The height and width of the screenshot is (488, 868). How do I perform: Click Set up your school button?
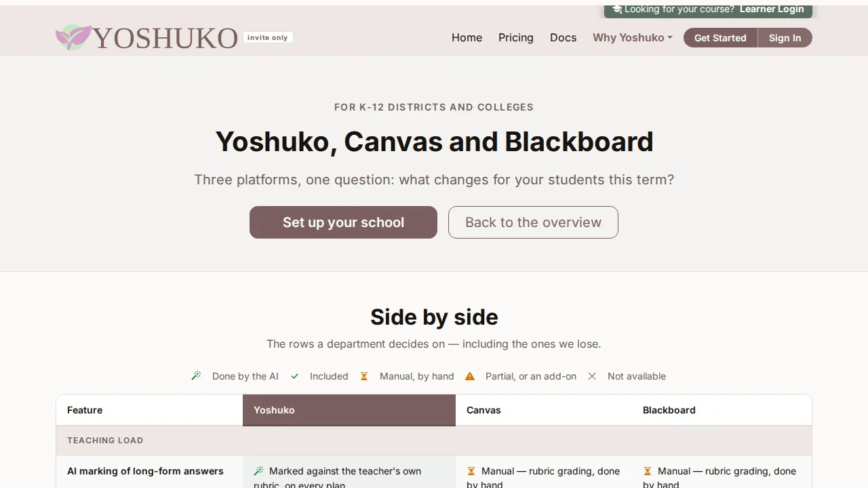click(343, 222)
